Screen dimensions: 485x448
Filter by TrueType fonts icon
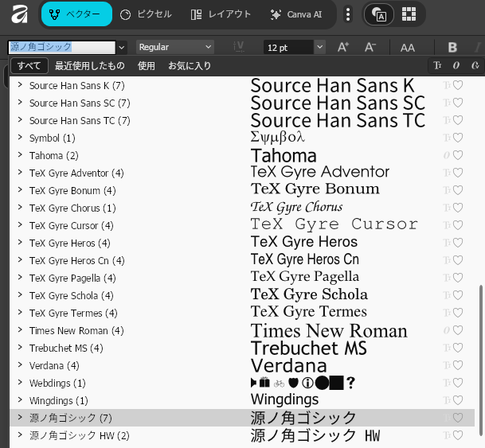[x=437, y=65]
